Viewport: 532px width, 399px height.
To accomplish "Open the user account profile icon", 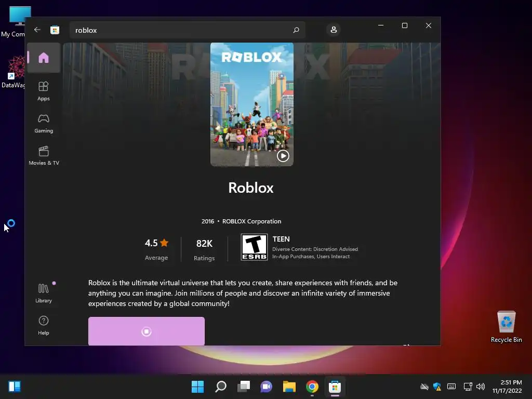I will coord(334,30).
